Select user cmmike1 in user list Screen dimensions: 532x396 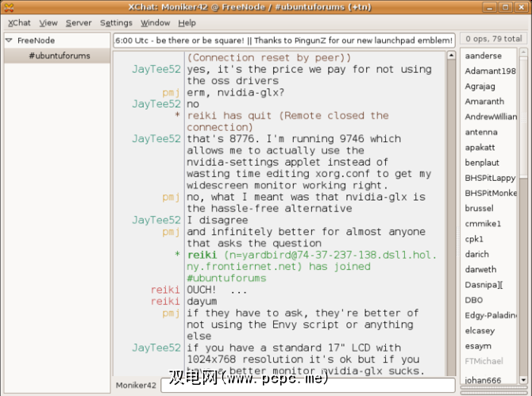[x=483, y=224]
